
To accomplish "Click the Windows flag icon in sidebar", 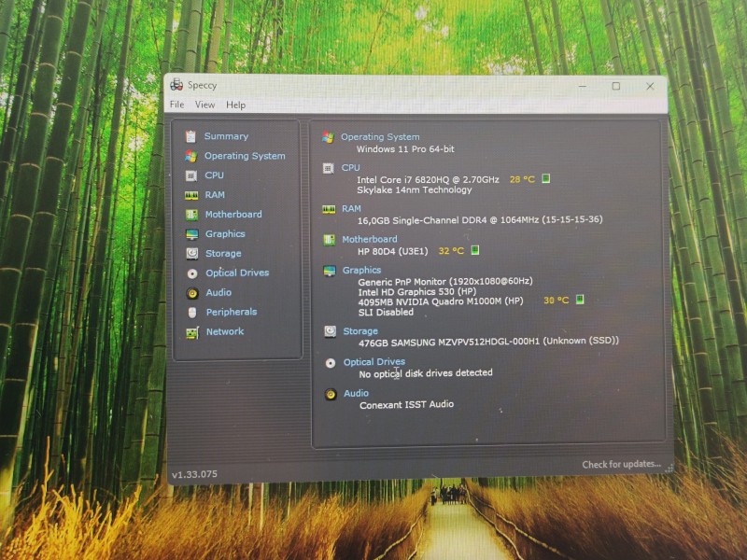I will point(191,156).
